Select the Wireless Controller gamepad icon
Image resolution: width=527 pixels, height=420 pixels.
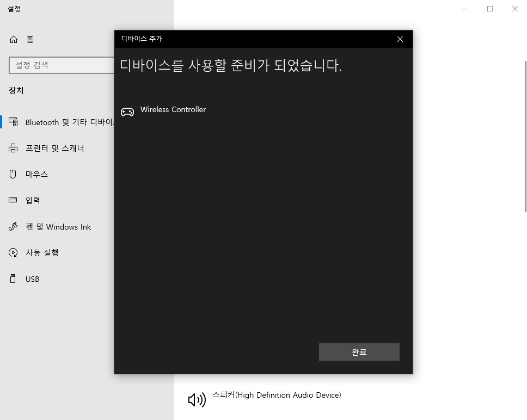coord(127,112)
